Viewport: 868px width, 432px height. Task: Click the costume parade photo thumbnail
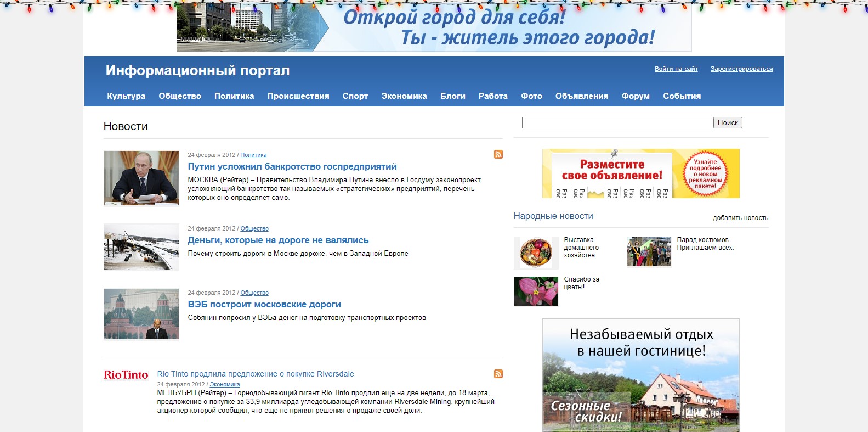649,252
